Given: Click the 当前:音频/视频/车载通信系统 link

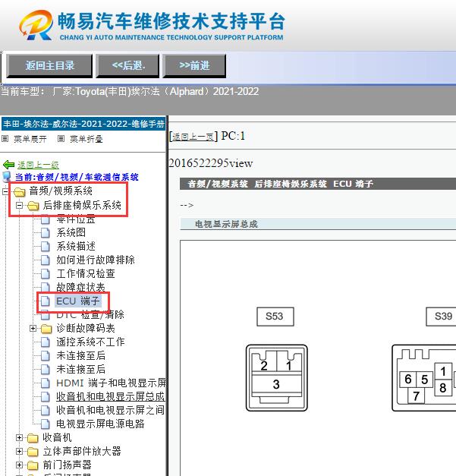Looking at the screenshot, I should pyautogui.click(x=77, y=177).
